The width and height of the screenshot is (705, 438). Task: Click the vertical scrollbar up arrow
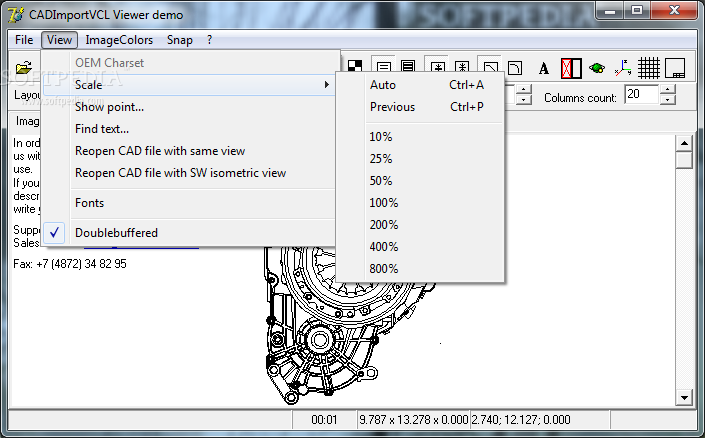pyautogui.click(x=684, y=143)
